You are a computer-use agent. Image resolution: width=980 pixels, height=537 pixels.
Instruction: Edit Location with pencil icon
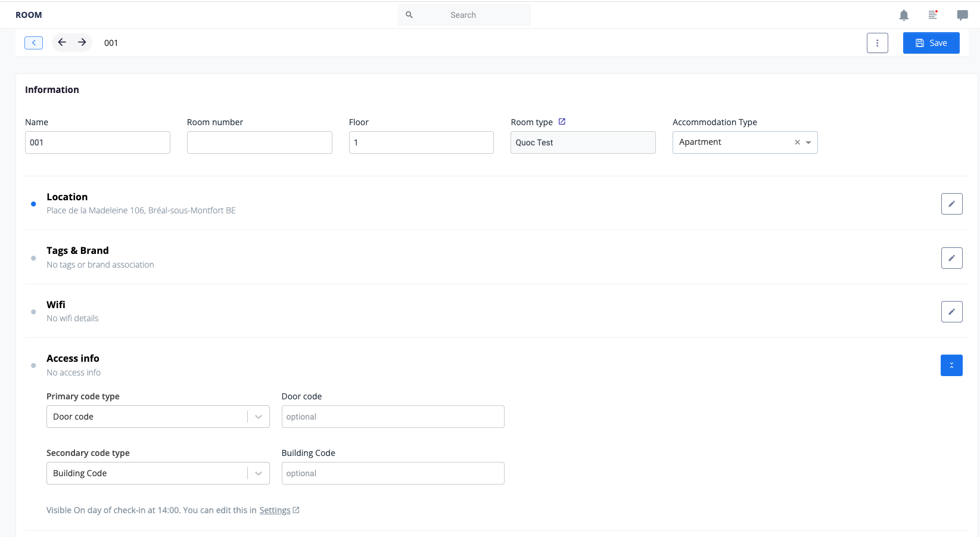[x=951, y=204]
